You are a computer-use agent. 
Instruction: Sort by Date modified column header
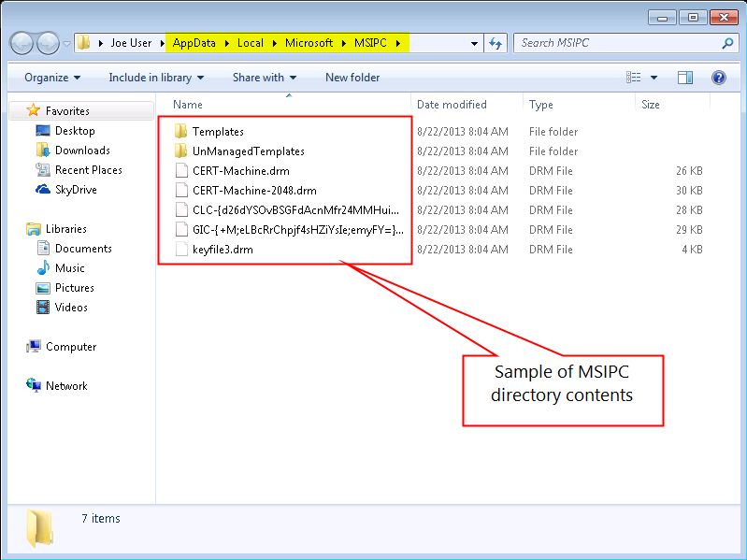coord(452,105)
